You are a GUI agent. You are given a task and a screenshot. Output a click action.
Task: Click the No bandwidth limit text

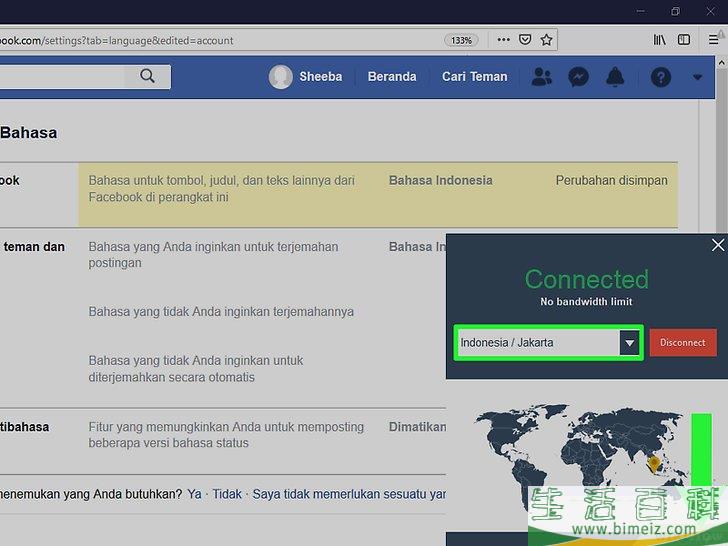click(x=586, y=302)
